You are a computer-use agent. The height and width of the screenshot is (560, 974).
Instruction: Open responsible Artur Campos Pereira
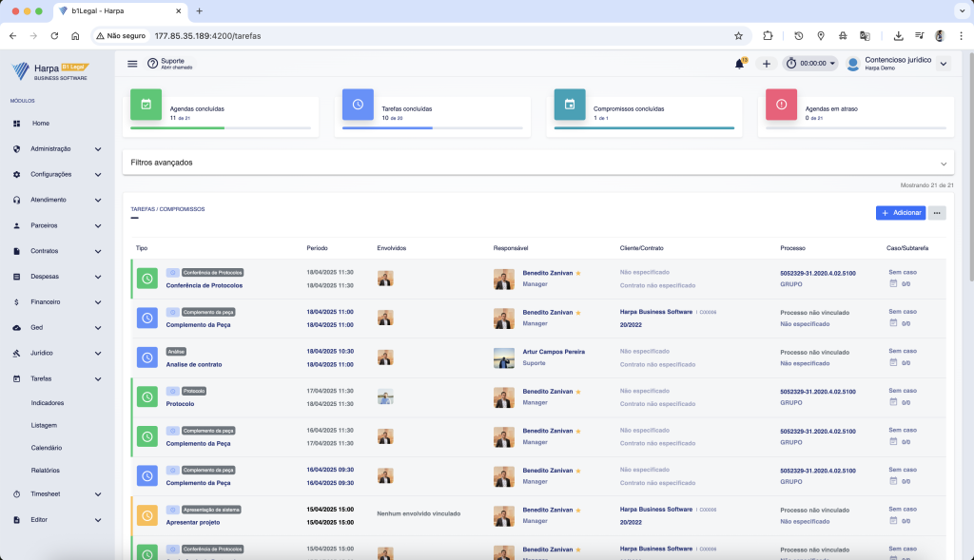click(x=554, y=352)
